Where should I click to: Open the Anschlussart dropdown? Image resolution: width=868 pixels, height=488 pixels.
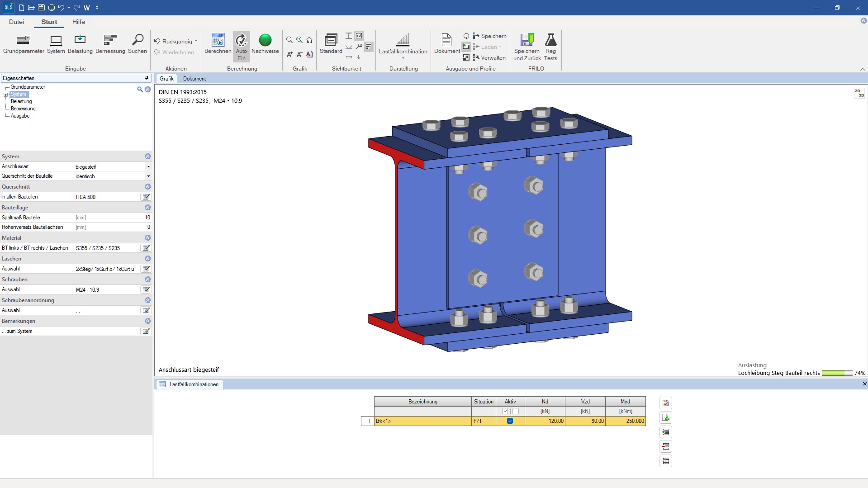(148, 167)
